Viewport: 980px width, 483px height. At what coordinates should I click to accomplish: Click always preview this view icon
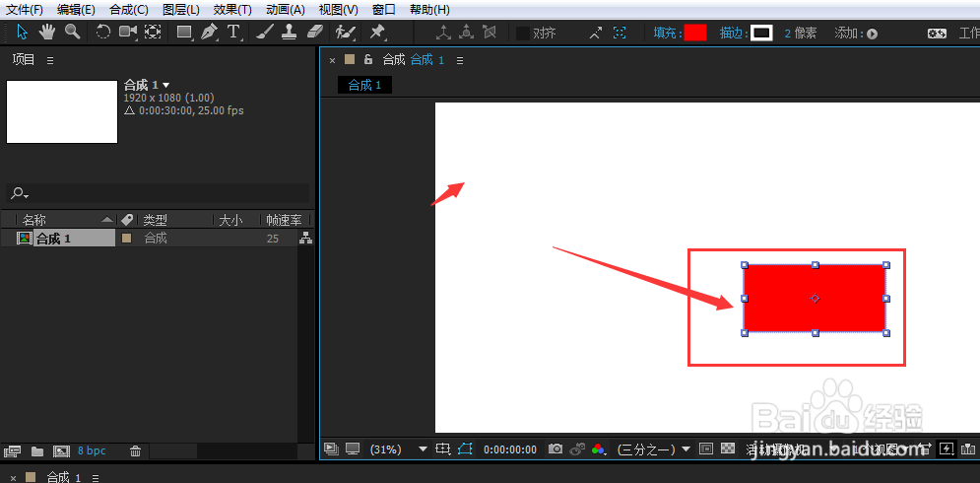(331, 448)
